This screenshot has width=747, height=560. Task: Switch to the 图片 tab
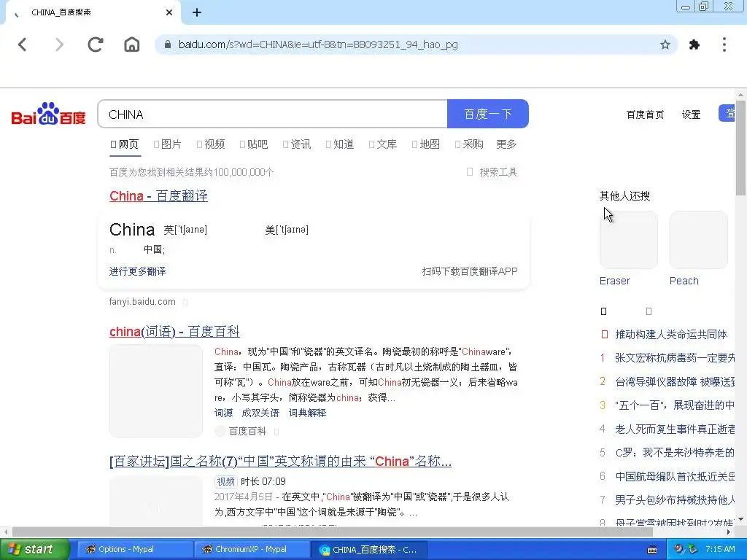(x=168, y=144)
